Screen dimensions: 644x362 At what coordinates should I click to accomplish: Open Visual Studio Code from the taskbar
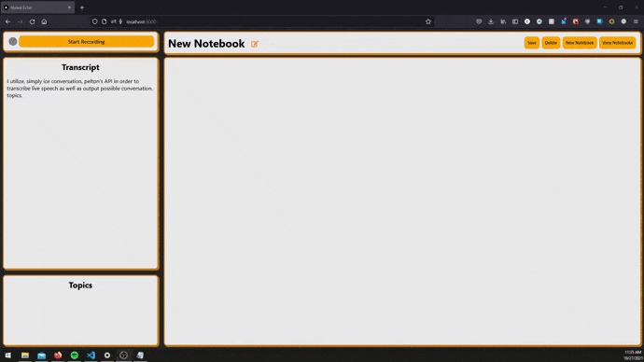[x=91, y=355]
